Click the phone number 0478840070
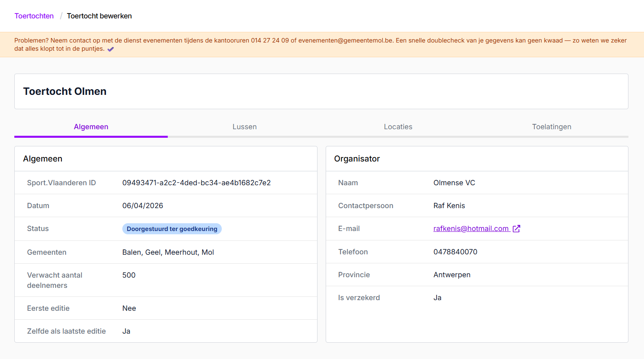This screenshot has height=359, width=644. [455, 252]
